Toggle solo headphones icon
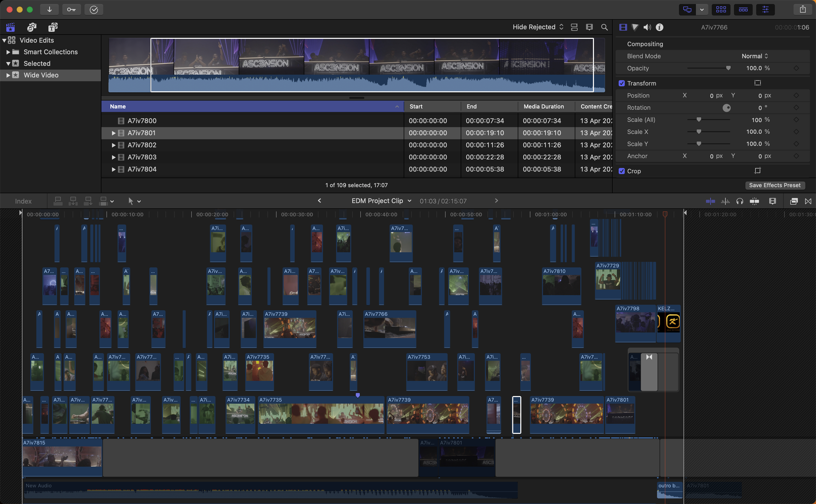 (x=740, y=201)
